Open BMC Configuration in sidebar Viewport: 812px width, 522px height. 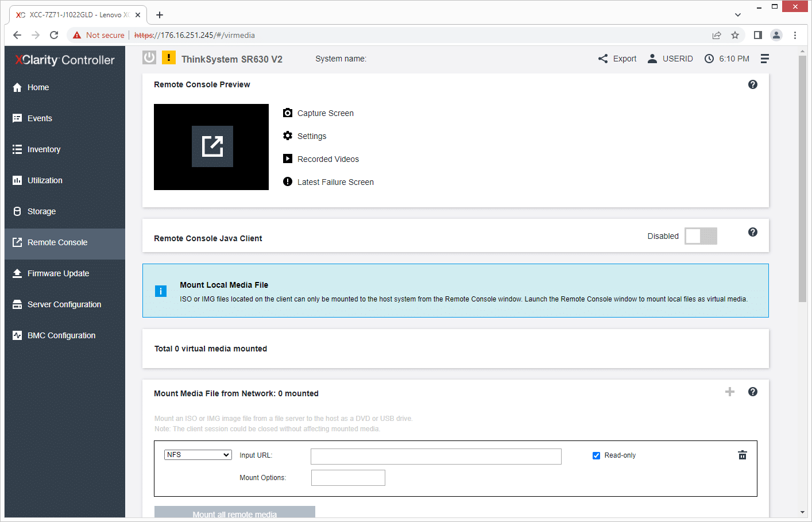(x=65, y=335)
